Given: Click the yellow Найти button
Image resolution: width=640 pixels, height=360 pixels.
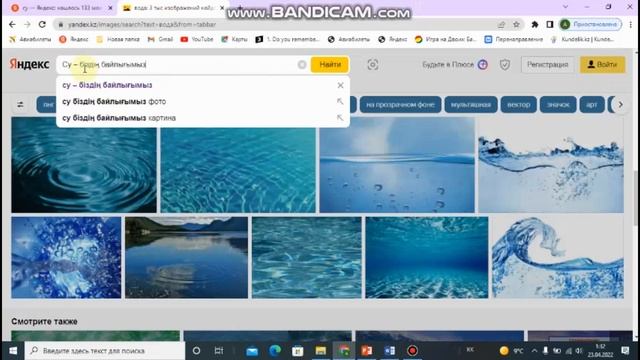Looking at the screenshot, I should (330, 64).
